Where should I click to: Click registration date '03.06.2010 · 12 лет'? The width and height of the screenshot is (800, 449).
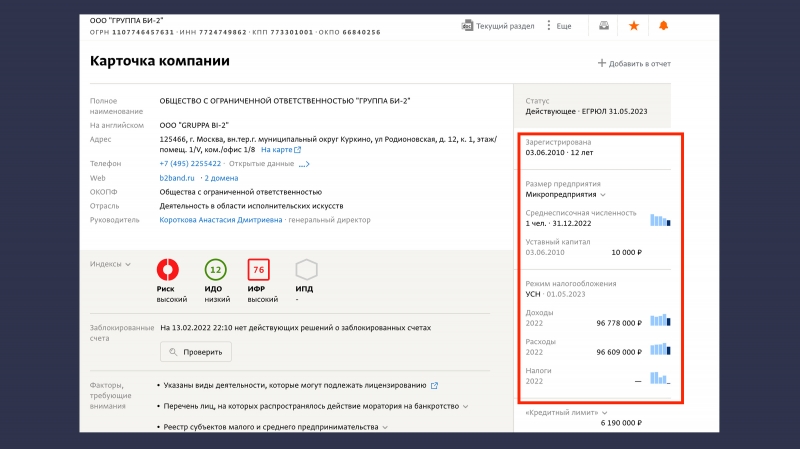[x=559, y=153]
